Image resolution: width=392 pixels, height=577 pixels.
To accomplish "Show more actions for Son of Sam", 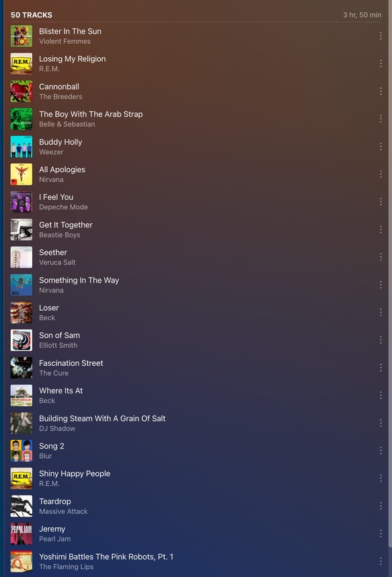I will point(381,340).
